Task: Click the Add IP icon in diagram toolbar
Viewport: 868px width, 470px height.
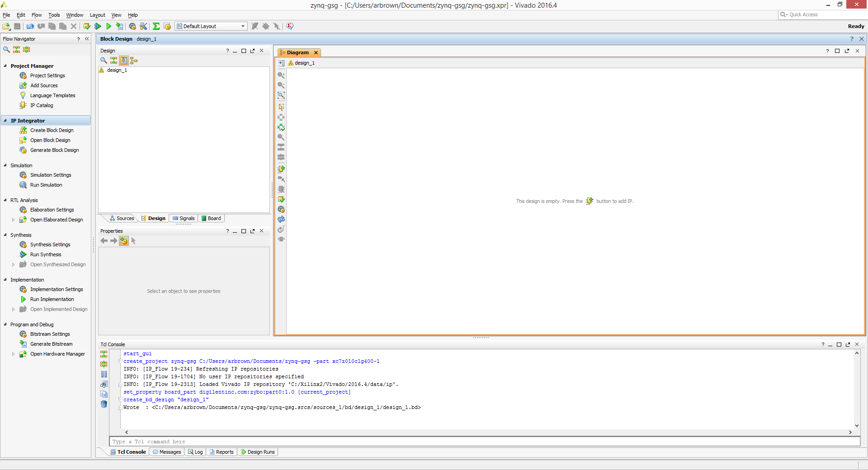Action: pos(281,169)
